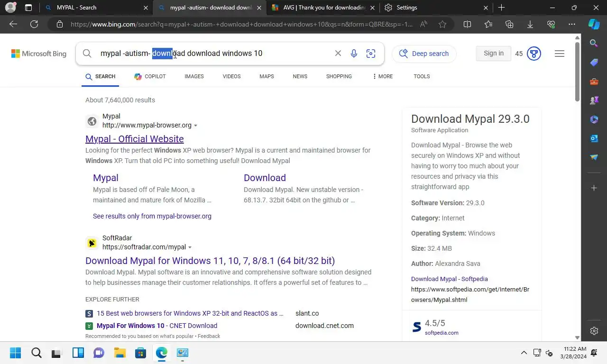Open sidebar Games chess icon

click(594, 100)
